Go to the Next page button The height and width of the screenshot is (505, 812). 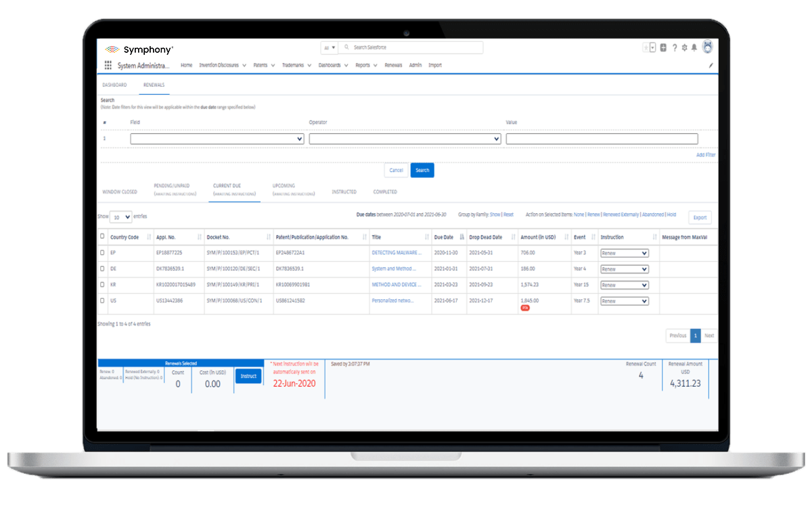pos(708,336)
